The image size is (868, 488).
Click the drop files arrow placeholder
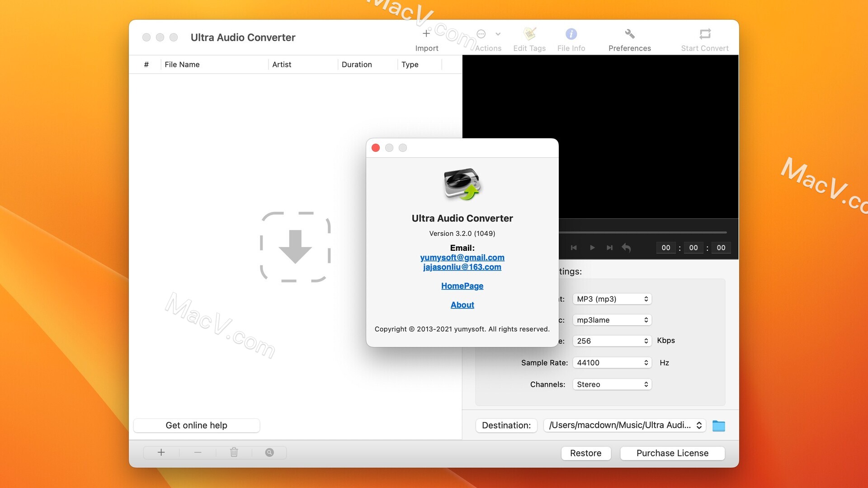click(x=295, y=247)
